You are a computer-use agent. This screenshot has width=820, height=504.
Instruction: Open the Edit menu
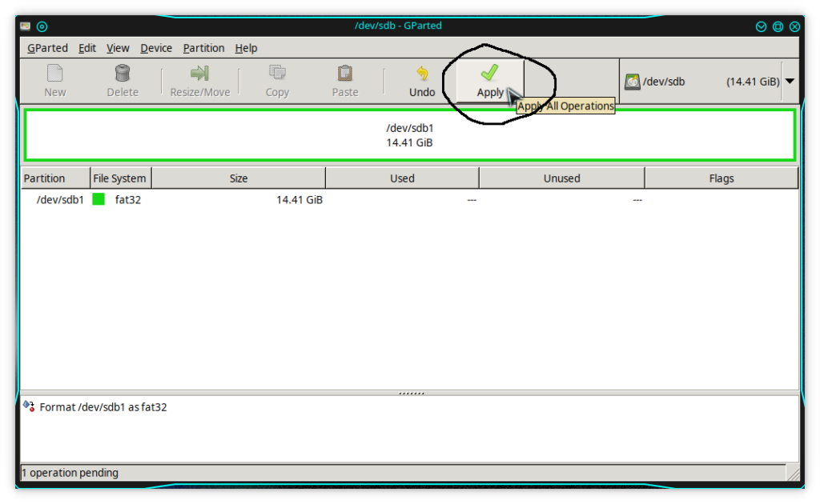87,48
